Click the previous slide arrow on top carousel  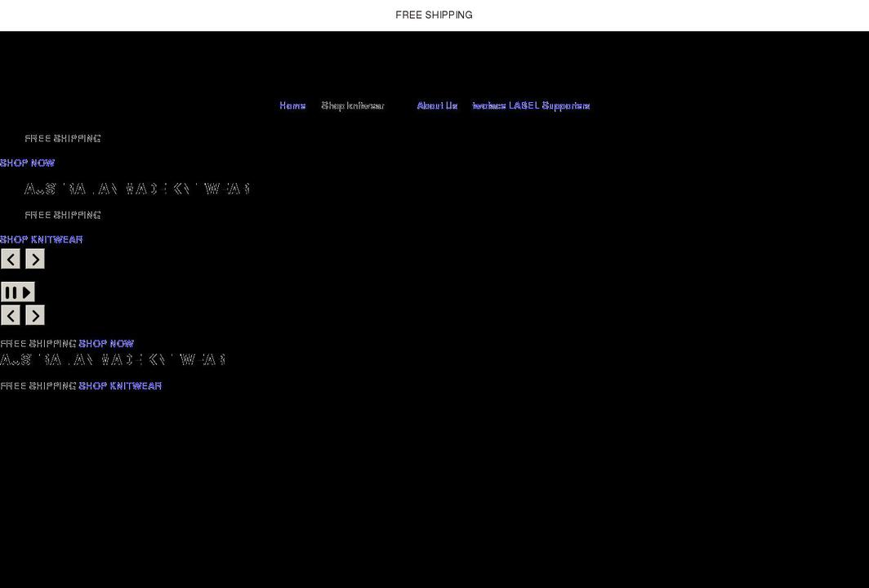click(10, 258)
